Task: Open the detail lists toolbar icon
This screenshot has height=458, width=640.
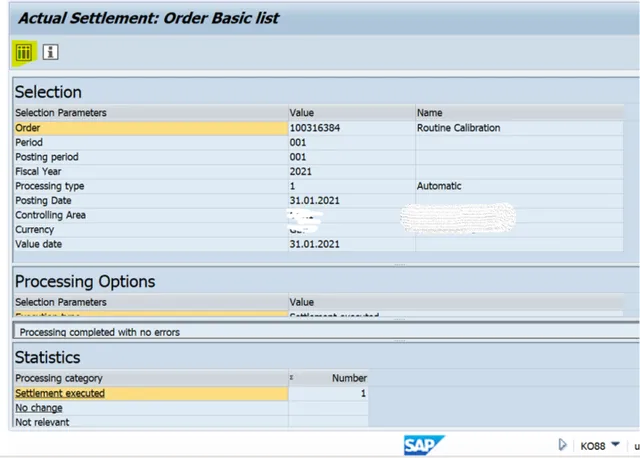Action: tap(23, 51)
